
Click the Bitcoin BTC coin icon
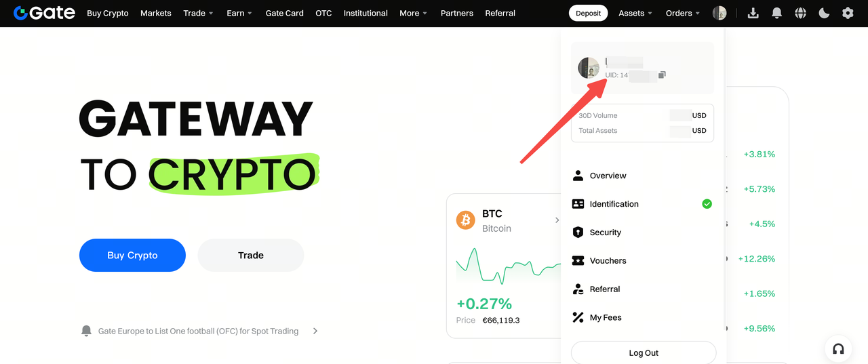(466, 220)
